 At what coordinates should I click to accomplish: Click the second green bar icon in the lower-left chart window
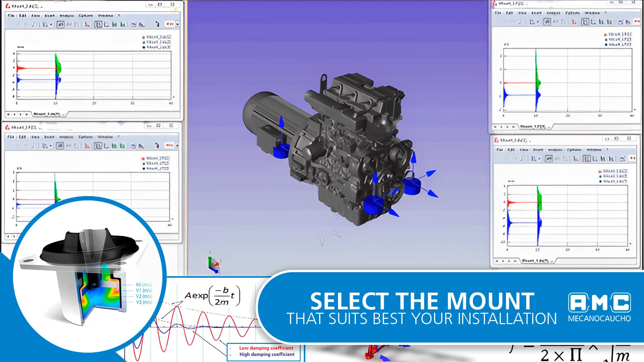tap(122, 146)
